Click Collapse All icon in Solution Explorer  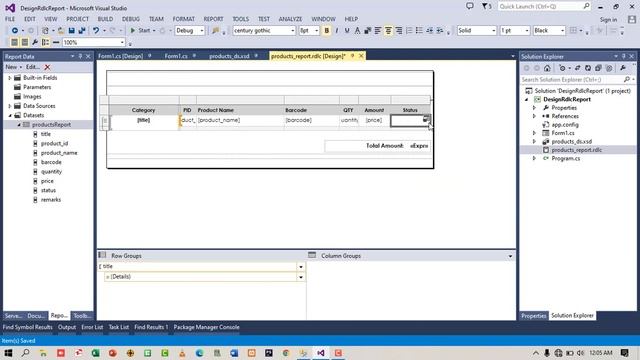(598, 68)
